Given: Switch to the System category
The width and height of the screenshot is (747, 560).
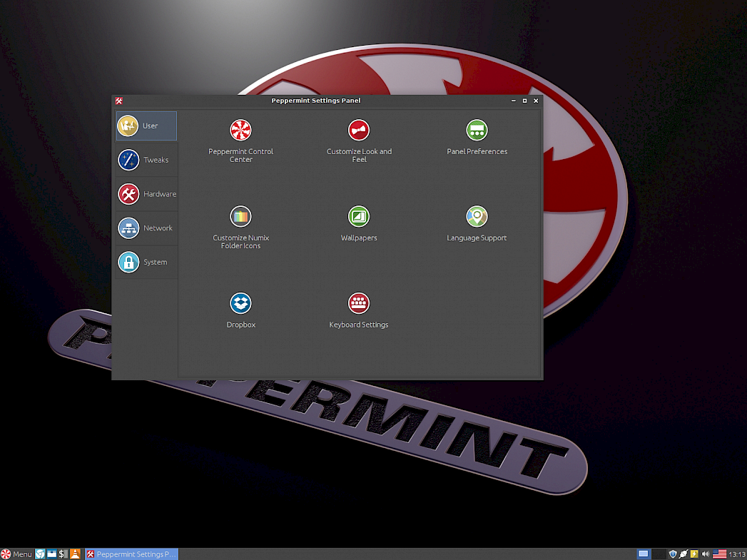Looking at the screenshot, I should [146, 262].
